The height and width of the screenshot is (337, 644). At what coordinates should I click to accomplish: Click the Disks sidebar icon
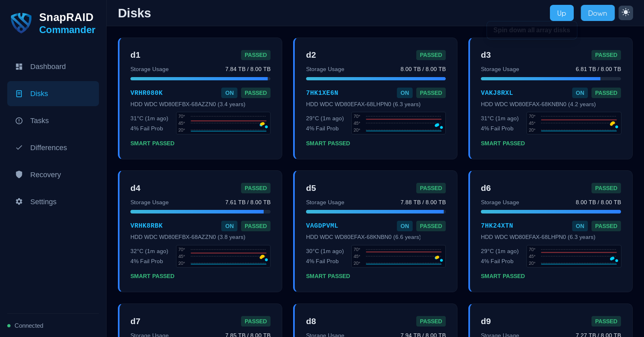(x=19, y=94)
